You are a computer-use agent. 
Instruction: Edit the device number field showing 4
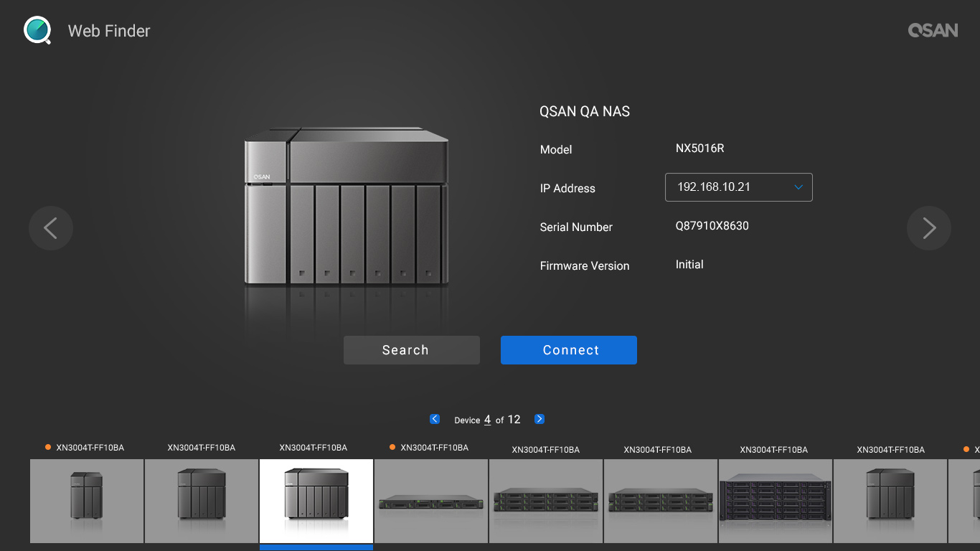[x=488, y=420]
